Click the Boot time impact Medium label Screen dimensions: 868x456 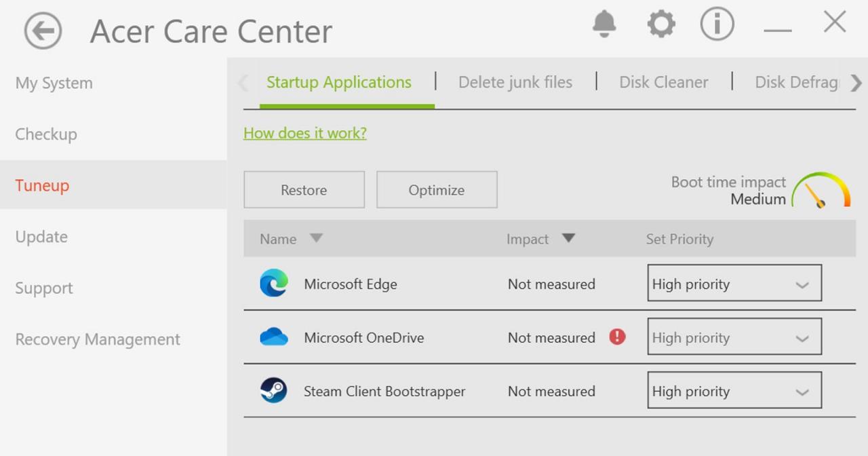(x=729, y=191)
